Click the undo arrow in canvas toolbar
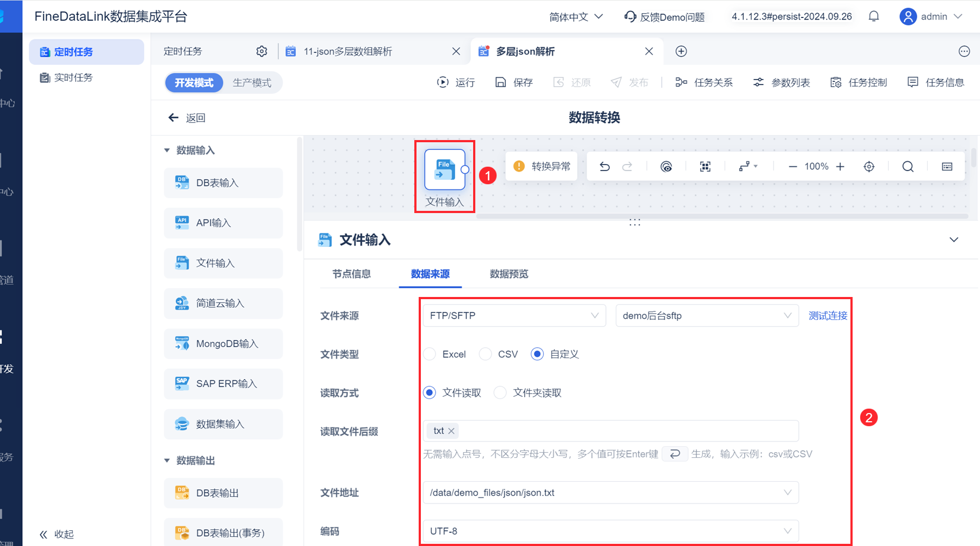 tap(604, 166)
